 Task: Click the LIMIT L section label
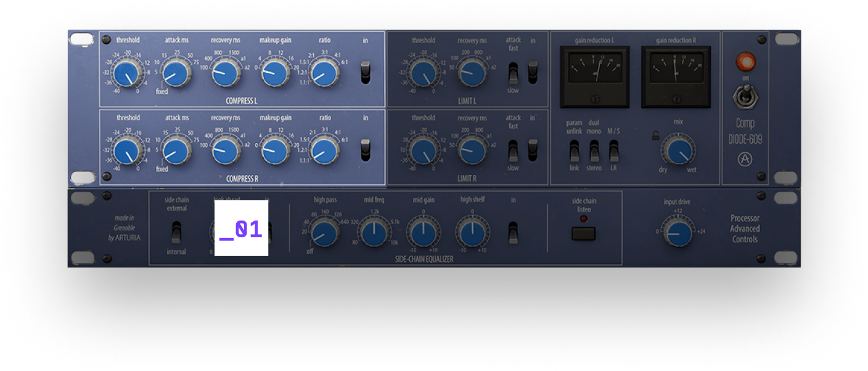pos(468,100)
